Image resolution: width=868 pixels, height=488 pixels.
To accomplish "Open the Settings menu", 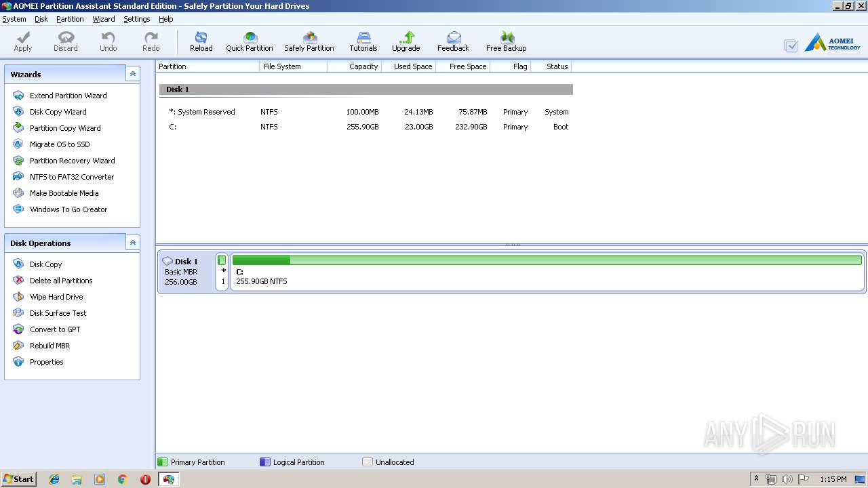I will click(137, 19).
